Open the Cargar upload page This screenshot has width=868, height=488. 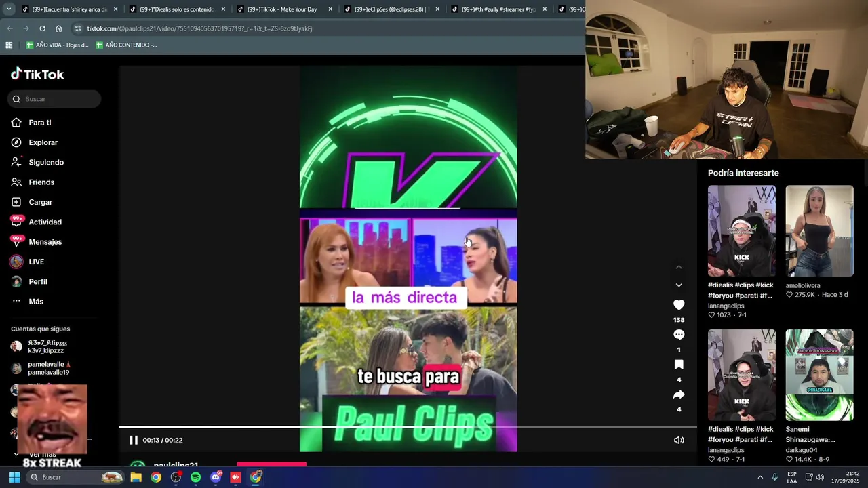41,202
